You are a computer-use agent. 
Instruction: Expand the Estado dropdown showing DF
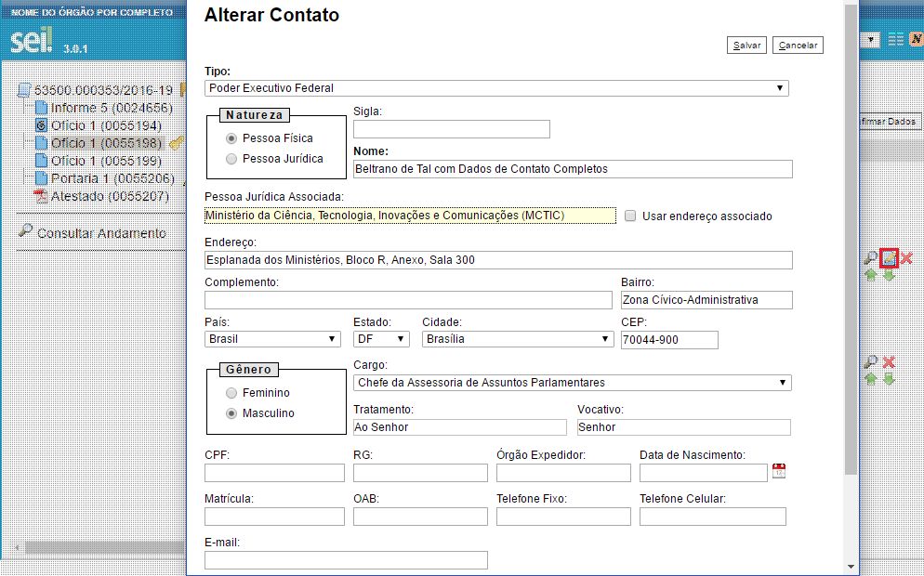coord(381,339)
